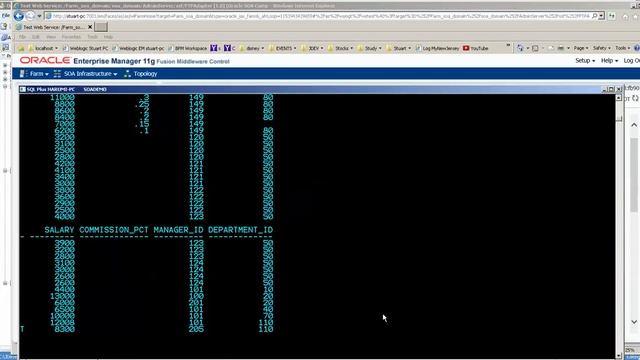Click the command bar print icon
The width and height of the screenshot is (640, 360).
pos(561,48)
